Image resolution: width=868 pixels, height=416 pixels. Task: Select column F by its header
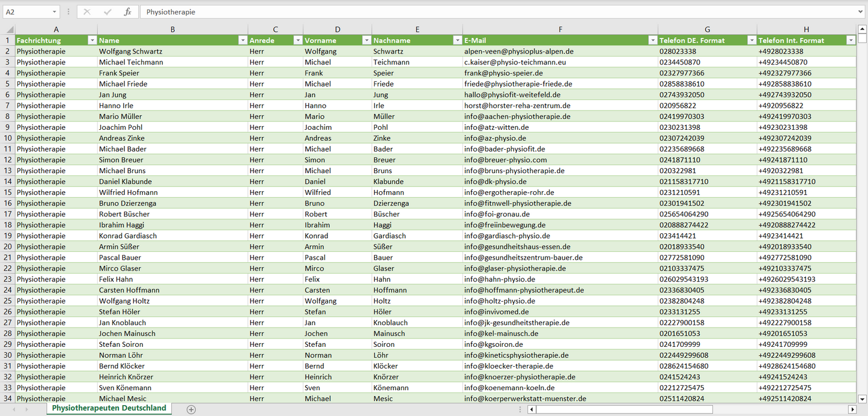(x=560, y=29)
